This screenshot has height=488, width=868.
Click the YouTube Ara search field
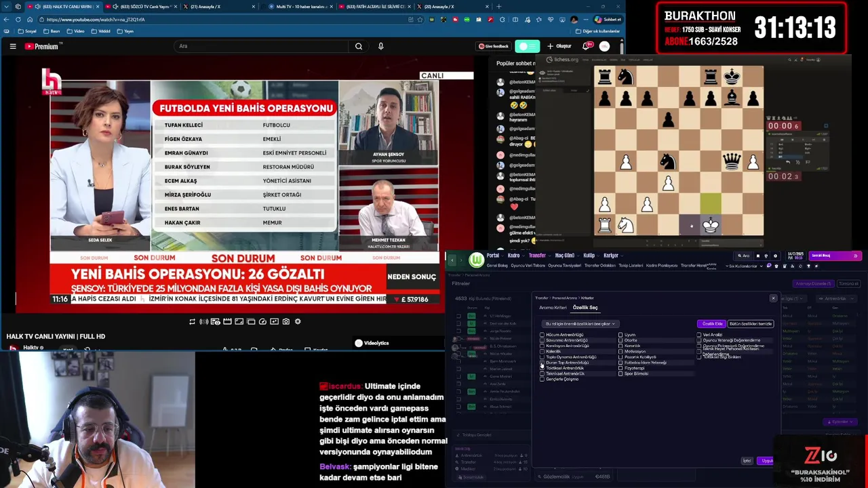click(261, 46)
